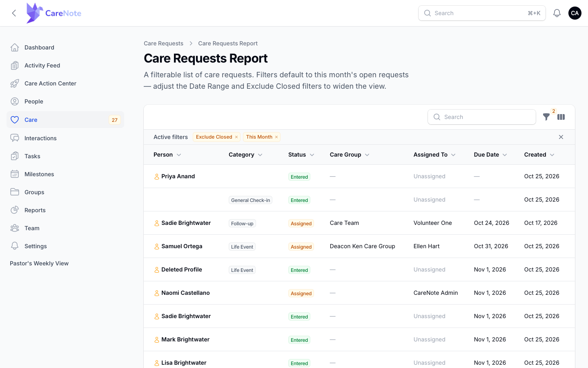Viewport: 588px width, 368px height.
Task: Click the Care Requests breadcrumb link
Action: coord(163,43)
